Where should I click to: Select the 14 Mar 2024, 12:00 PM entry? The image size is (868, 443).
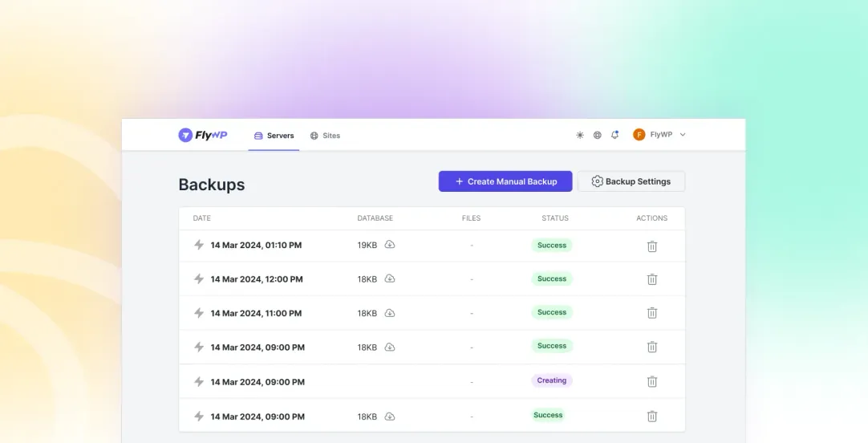pyautogui.click(x=256, y=279)
